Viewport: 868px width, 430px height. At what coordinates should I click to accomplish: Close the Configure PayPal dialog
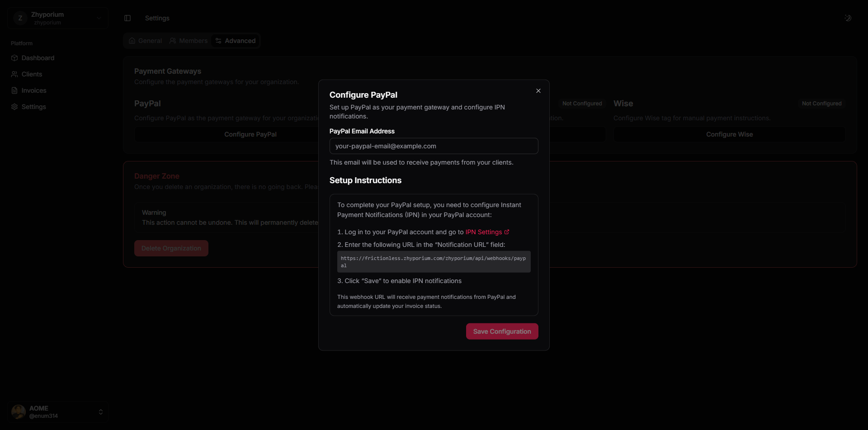point(538,91)
